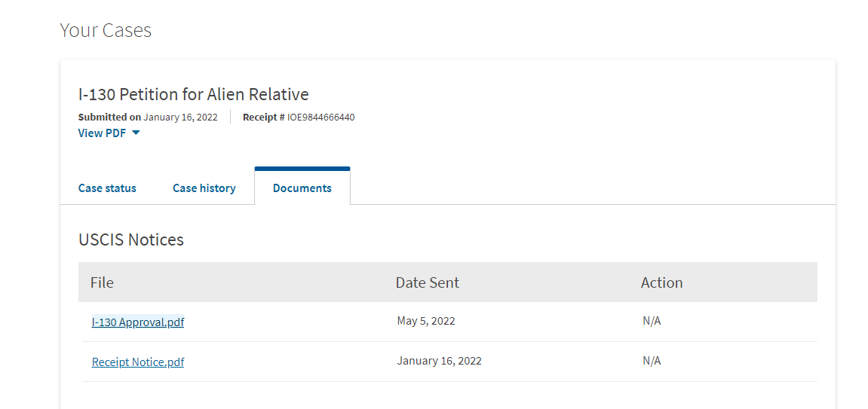Expand the View PDF dropdown arrow
Image resolution: width=868 pixels, height=409 pixels.
point(136,133)
